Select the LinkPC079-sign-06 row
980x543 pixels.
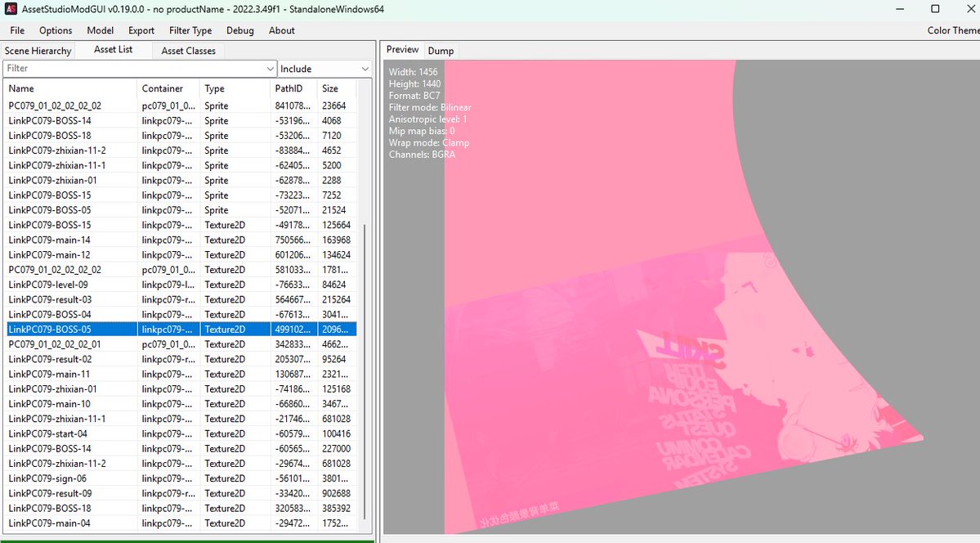(181, 478)
